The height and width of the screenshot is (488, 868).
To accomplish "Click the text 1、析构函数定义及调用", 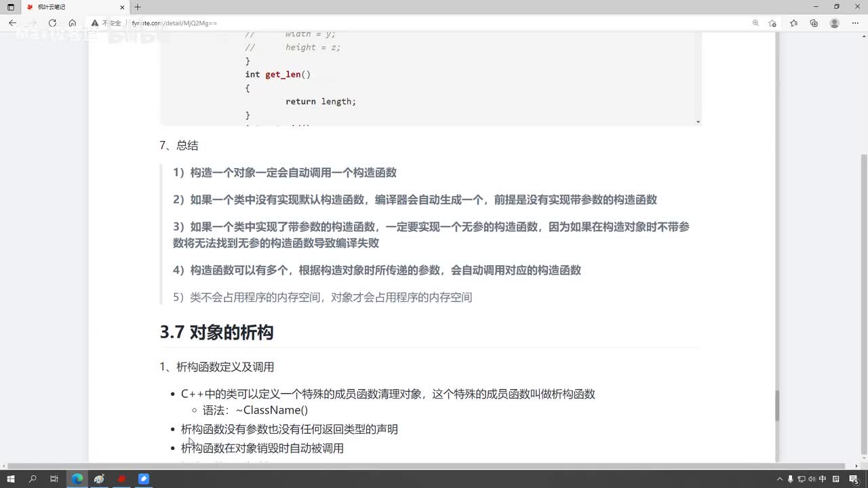I will [217, 367].
